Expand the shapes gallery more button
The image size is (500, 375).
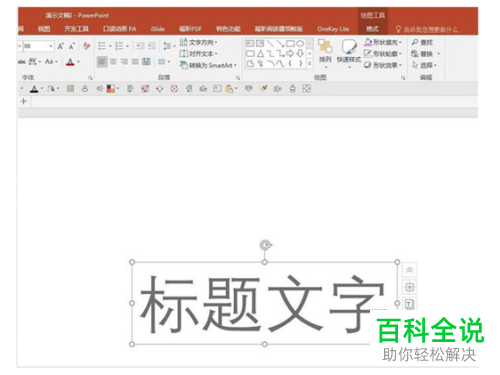[x=310, y=63]
